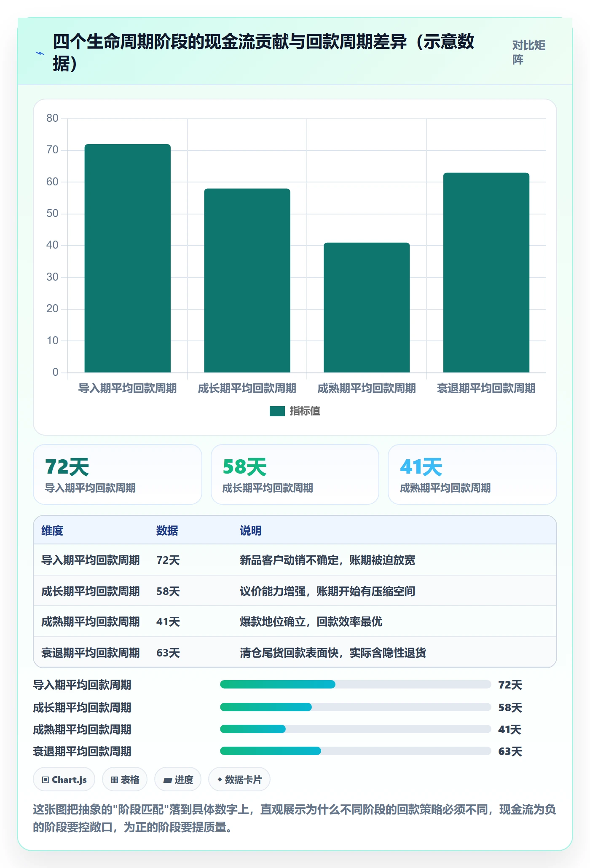590x868 pixels.
Task: Select the 72天 cell in the table
Action: click(168, 560)
